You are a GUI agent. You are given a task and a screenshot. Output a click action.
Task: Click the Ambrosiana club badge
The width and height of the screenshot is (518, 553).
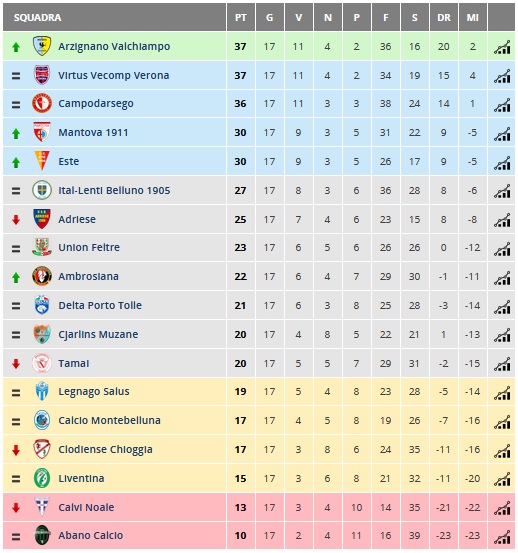[x=42, y=276]
